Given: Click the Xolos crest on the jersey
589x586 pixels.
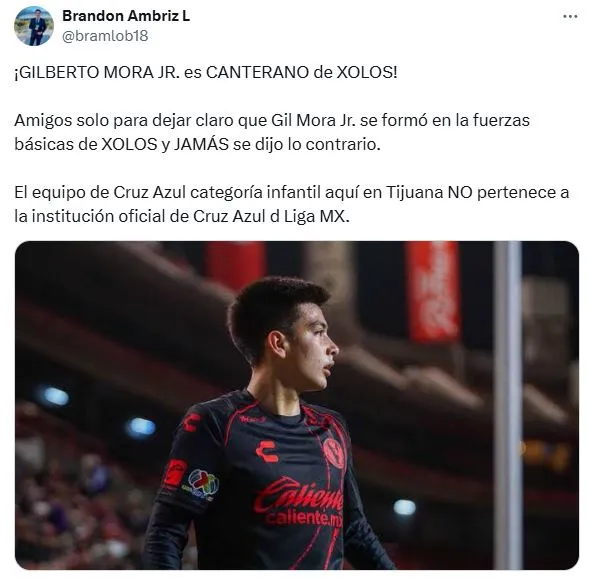Looking at the screenshot, I should [334, 453].
